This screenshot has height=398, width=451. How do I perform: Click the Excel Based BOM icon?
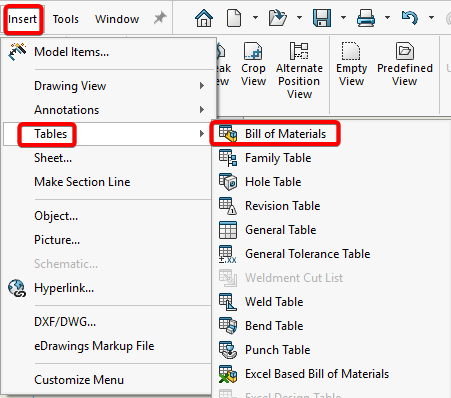228,374
